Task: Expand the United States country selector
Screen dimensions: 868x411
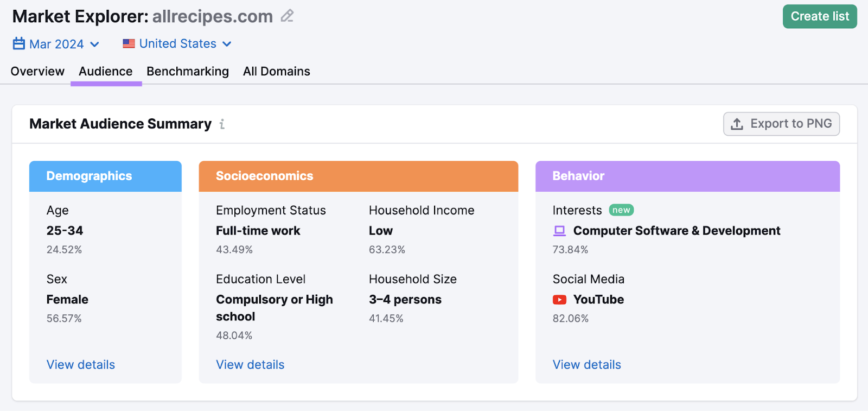Action: coord(178,44)
